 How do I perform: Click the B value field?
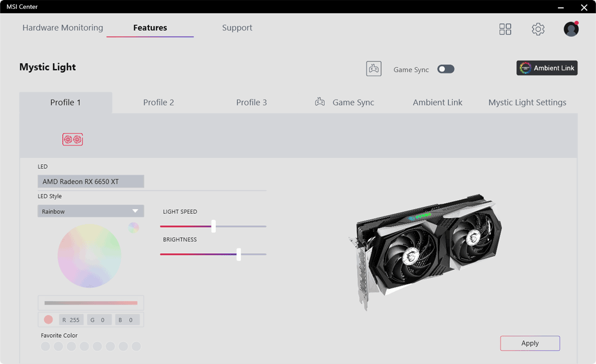coord(128,320)
